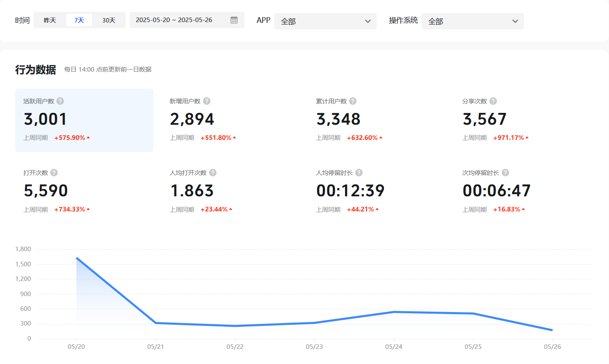This screenshot has width=609, height=364.
Task: Click the 1,800 y-axis label
Action: [x=23, y=249]
